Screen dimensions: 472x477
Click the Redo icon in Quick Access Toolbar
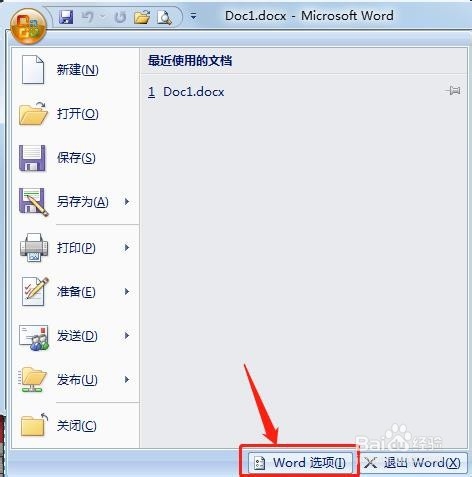(x=120, y=17)
